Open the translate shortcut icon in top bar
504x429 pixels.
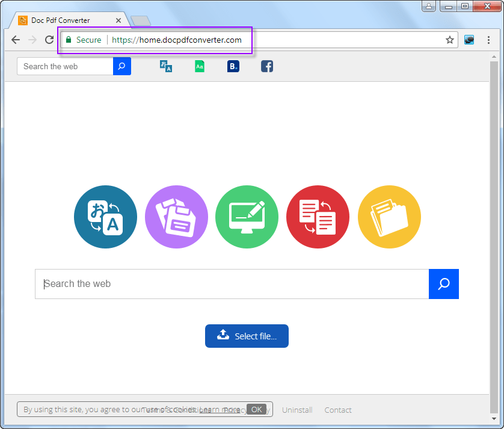point(166,67)
